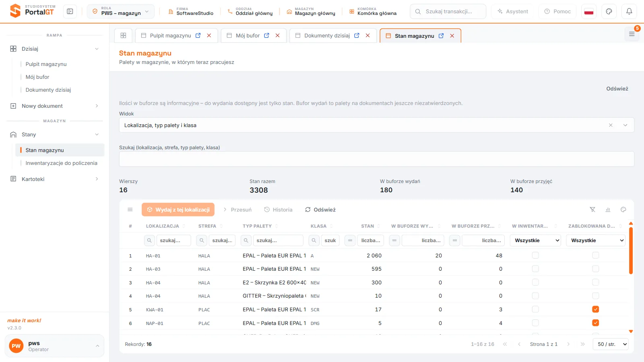644x362 pixels.
Task: Open Pulpit magazynu tab in new window
Action: pyautogui.click(x=198, y=35)
